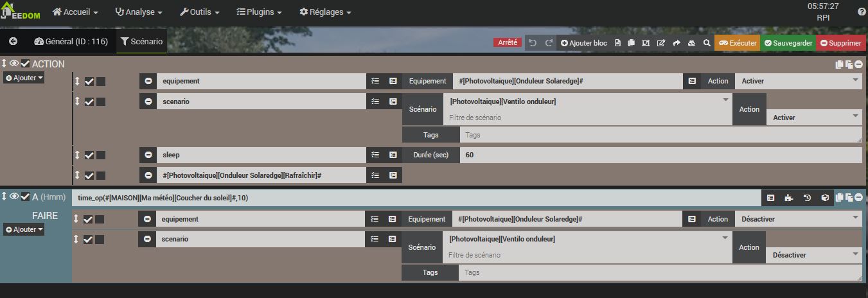Screen dimensions: 868x298
Task: Open help question mark icon
Action: click(x=862, y=12)
